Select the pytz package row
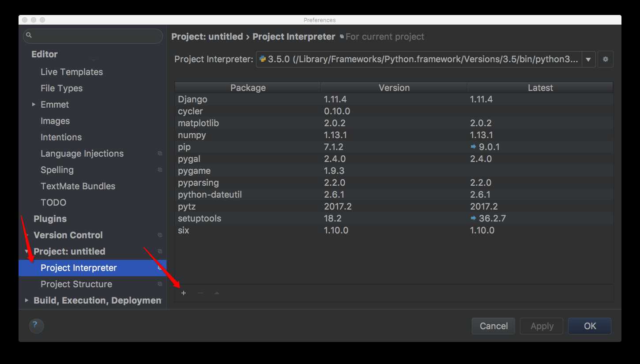 click(394, 206)
